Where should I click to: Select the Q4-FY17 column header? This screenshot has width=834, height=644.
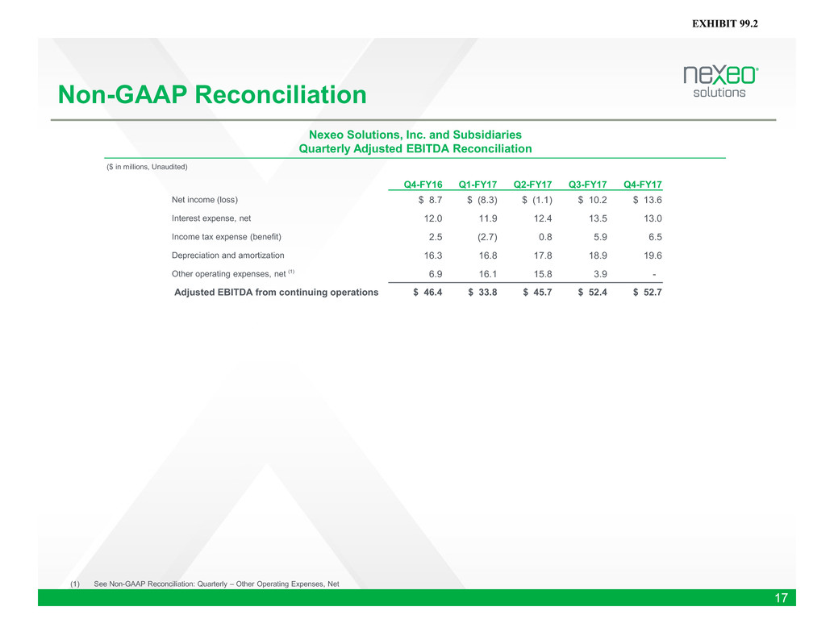[643, 183]
